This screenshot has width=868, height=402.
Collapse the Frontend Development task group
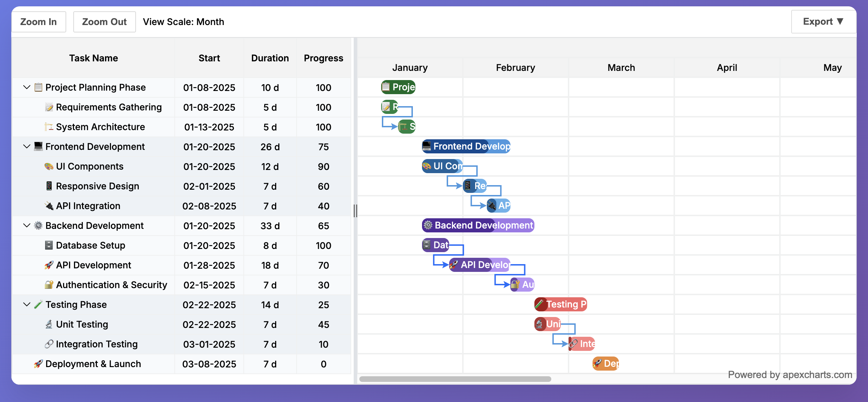[x=26, y=146]
